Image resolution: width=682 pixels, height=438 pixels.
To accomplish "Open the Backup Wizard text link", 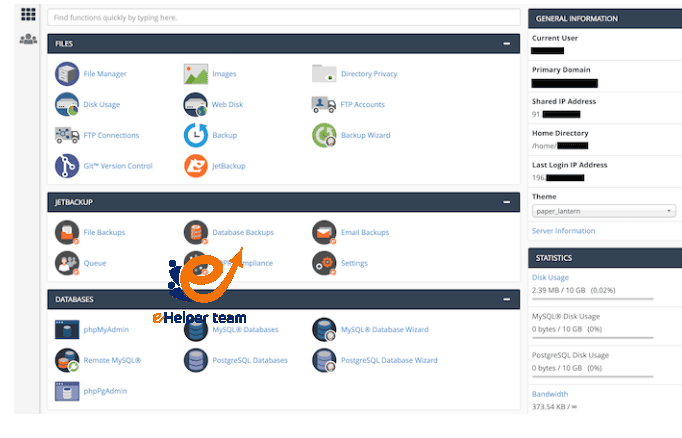I will pyautogui.click(x=365, y=135).
